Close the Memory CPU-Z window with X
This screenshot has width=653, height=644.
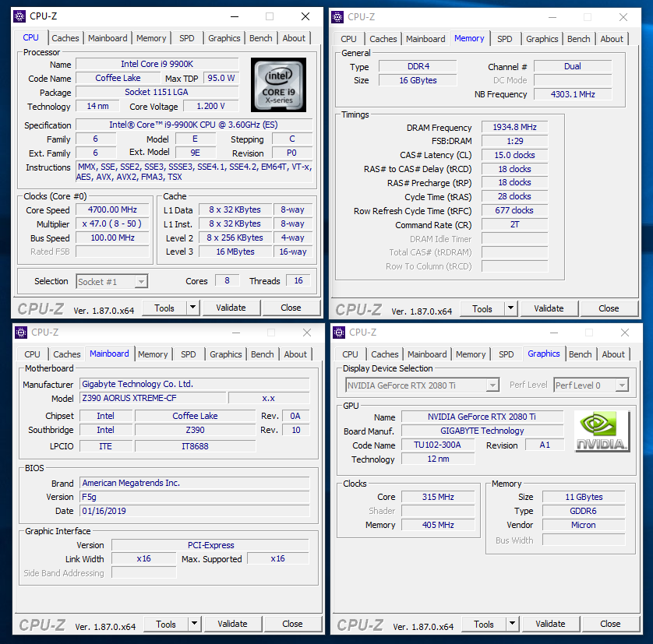pos(623,17)
